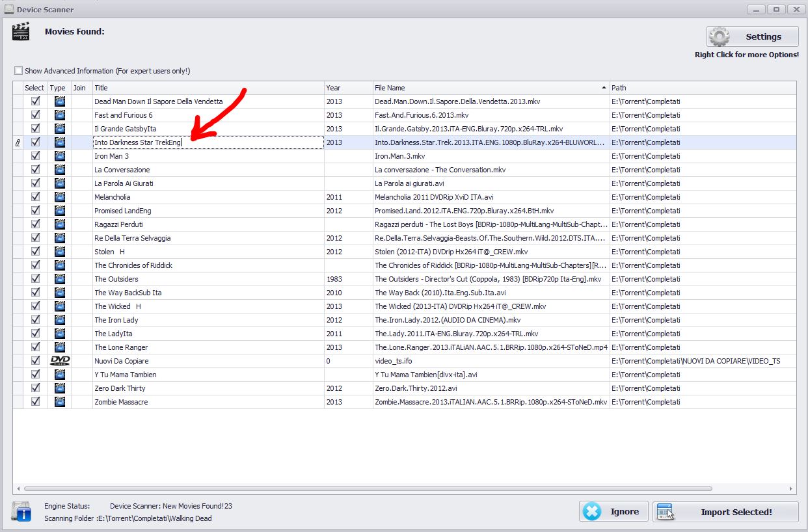Click the type icon for The Iron Lady
The width and height of the screenshot is (808, 532).
pos(60,320)
